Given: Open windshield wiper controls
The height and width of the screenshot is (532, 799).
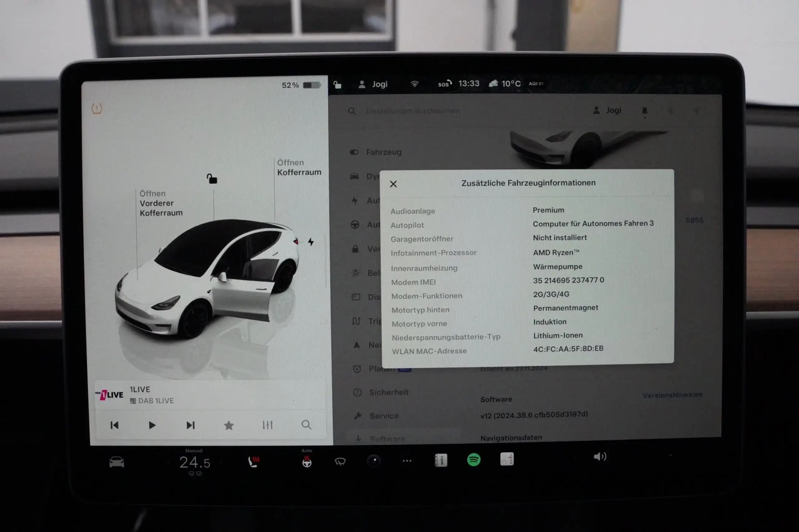Looking at the screenshot, I should pyautogui.click(x=340, y=461).
